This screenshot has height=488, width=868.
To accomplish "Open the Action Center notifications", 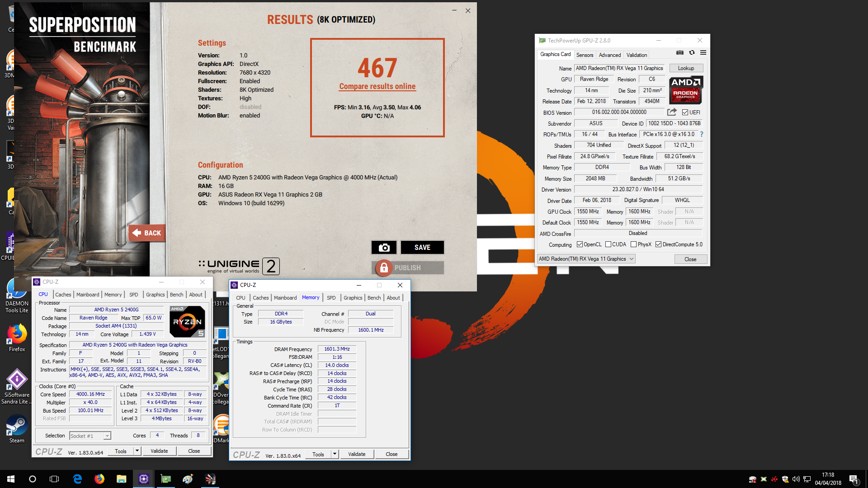I will coord(854,479).
